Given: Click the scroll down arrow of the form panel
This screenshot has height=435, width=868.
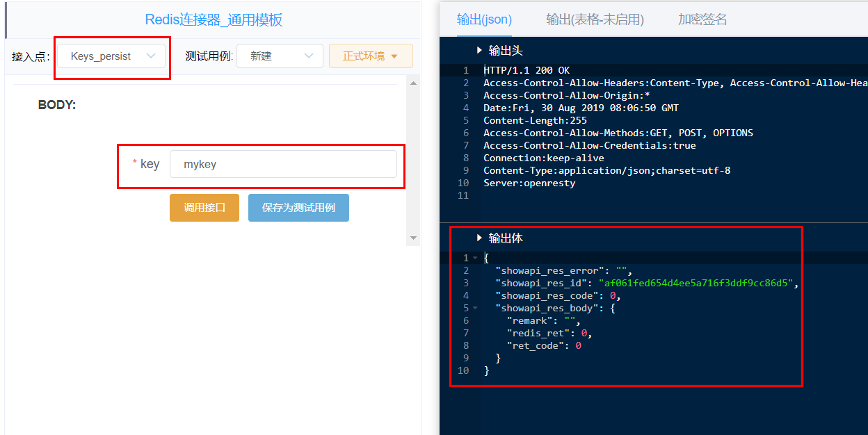Looking at the screenshot, I should [x=413, y=238].
